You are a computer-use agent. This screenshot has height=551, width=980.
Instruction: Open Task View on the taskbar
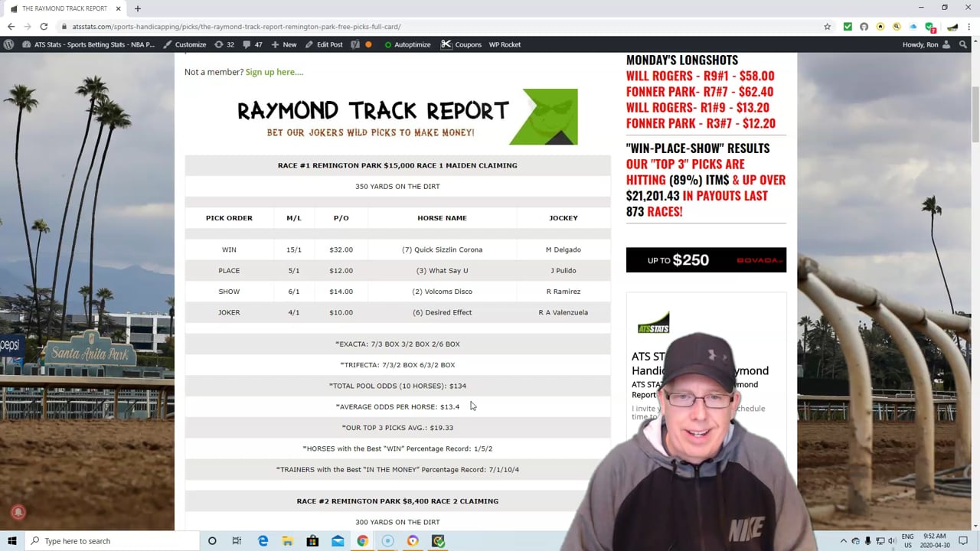[237, 541]
